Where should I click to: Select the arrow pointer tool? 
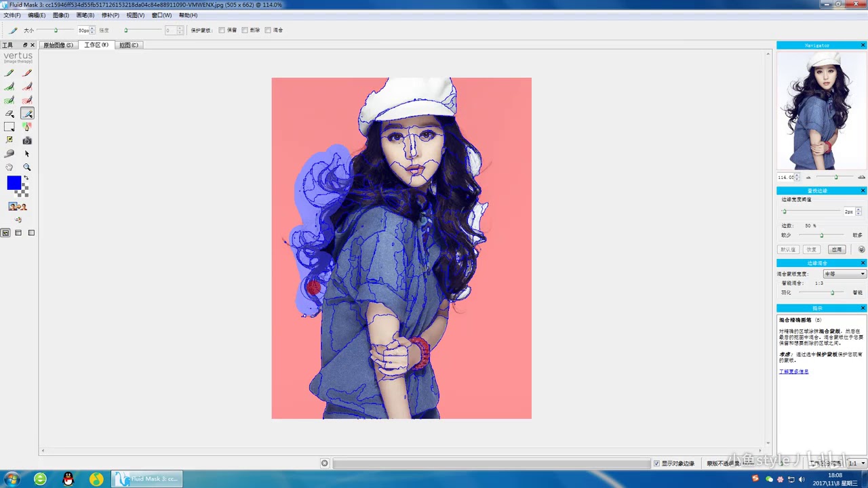tap(27, 154)
